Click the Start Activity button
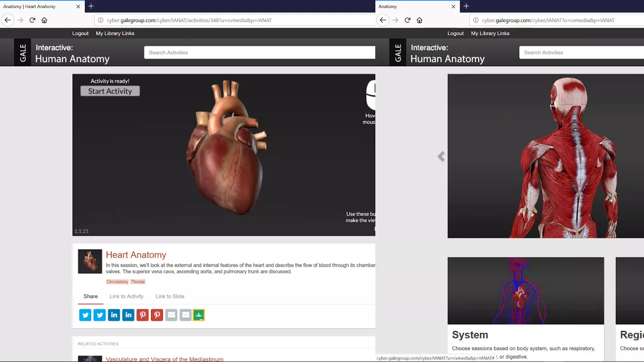Viewport: 644px width, 362px height. click(110, 91)
